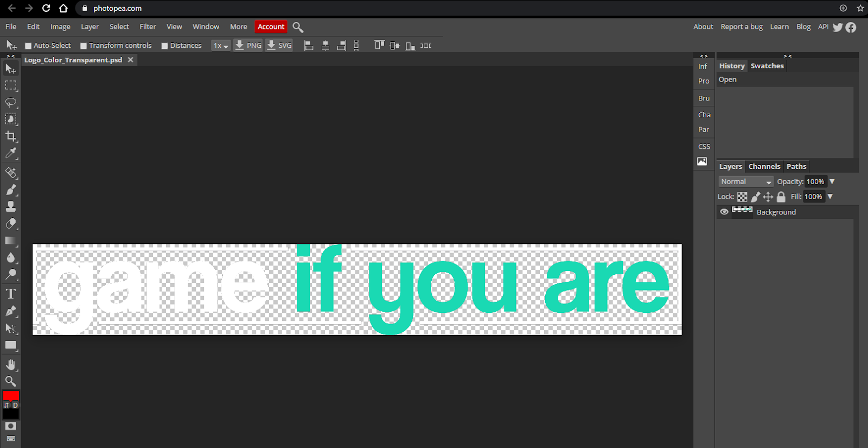Expand the narrow side panel column arrows
Image resolution: width=868 pixels, height=448 pixels.
(704, 56)
